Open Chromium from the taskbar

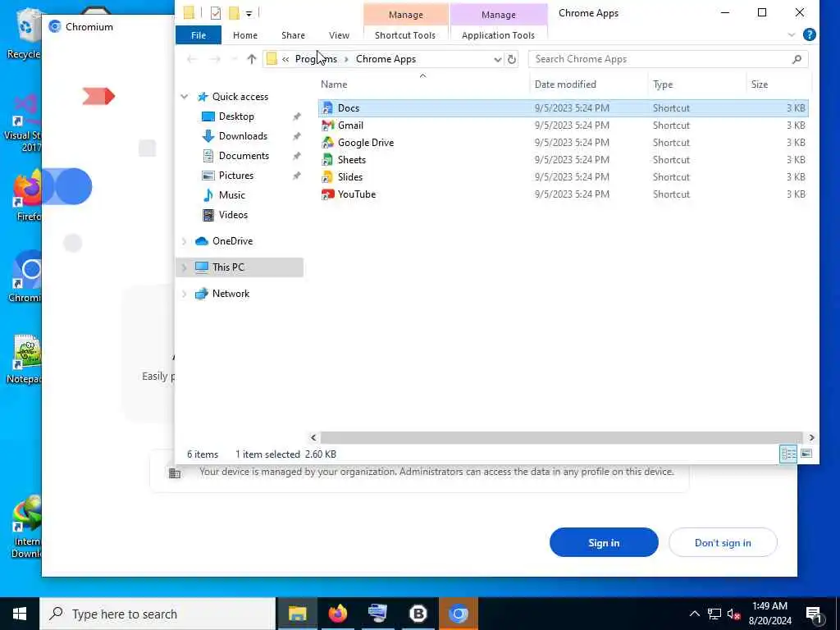click(x=459, y=614)
